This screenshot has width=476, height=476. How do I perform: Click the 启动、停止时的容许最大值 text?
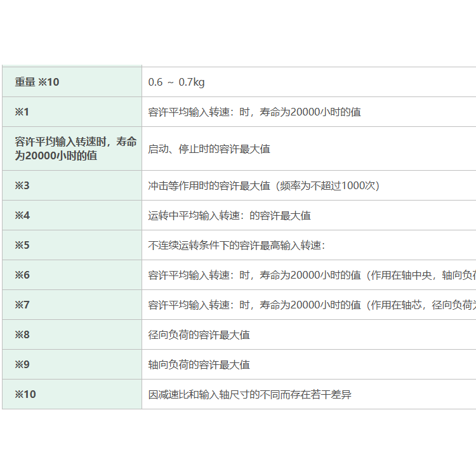click(209, 149)
